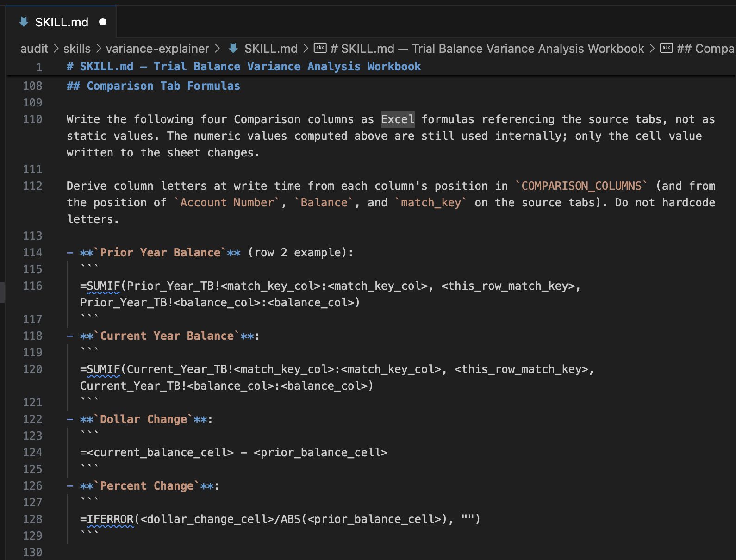Click the markdown file icon on SKILL.md tab
Screen dimensions: 736x560
coord(24,22)
